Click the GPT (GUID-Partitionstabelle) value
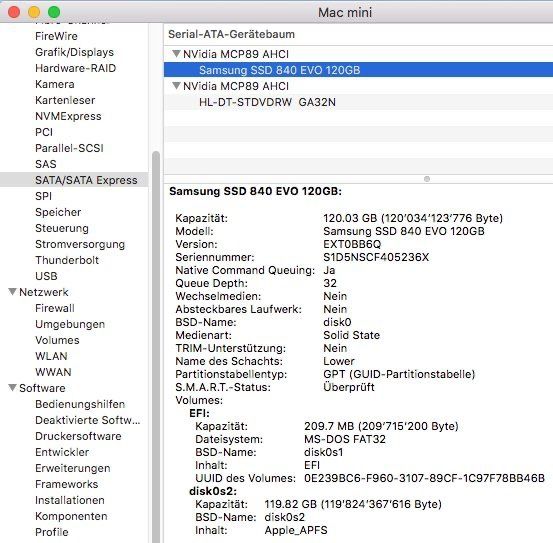Screen dimensions: 553x543 click(399, 374)
